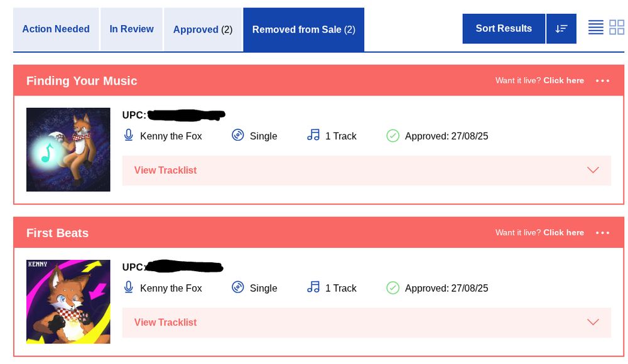Expand the View Tracklist section for Finding Your Music
The width and height of the screenshot is (628, 364).
coord(165,170)
